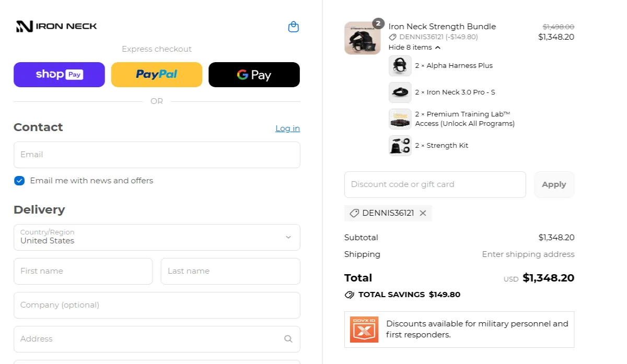The height and width of the screenshot is (364, 627).
Task: Open the Country/Region dropdown
Action: 157,237
